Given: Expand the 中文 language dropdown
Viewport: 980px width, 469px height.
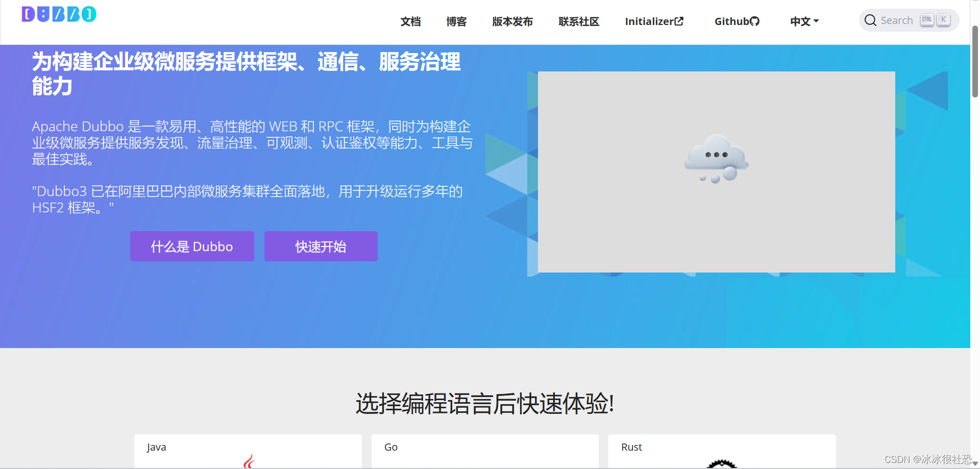Looking at the screenshot, I should click(804, 21).
